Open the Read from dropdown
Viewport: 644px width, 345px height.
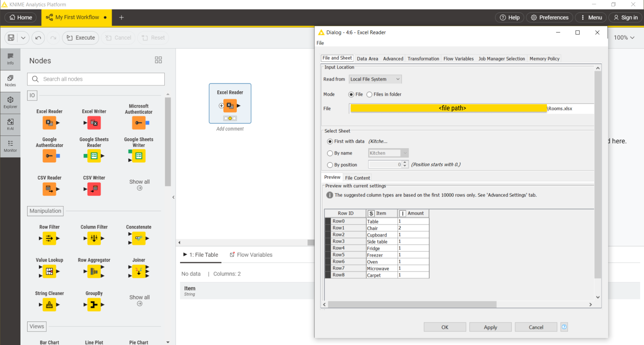click(375, 79)
